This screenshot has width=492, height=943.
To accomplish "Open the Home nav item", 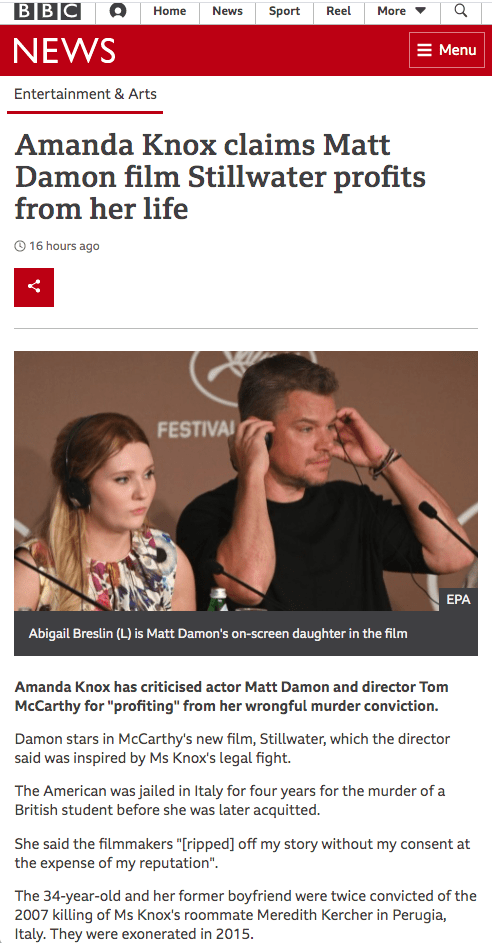I will tap(170, 11).
